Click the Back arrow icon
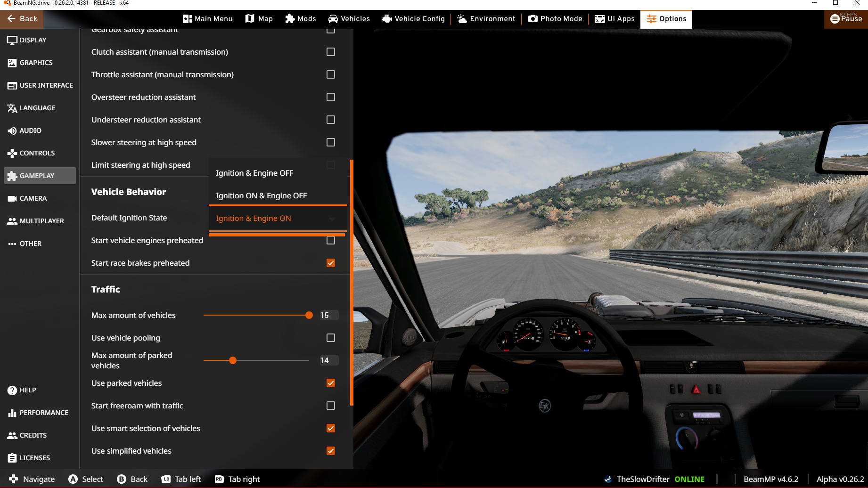The image size is (868, 488). [x=11, y=19]
